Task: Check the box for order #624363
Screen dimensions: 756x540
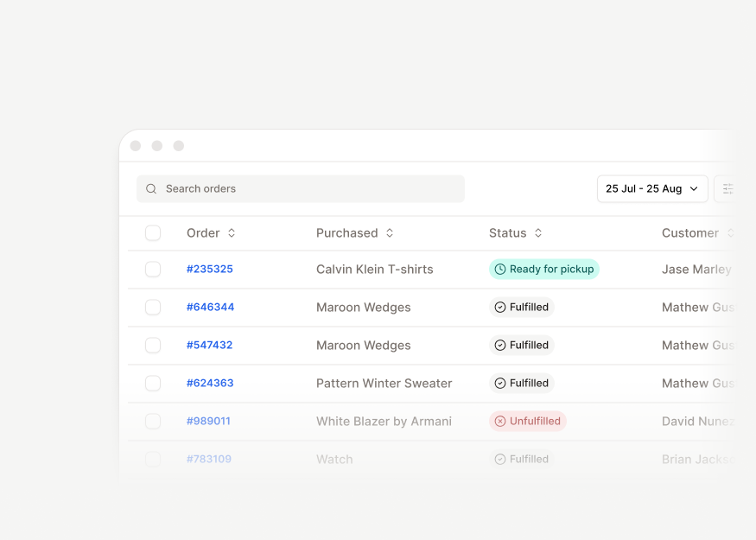Action: coord(153,384)
